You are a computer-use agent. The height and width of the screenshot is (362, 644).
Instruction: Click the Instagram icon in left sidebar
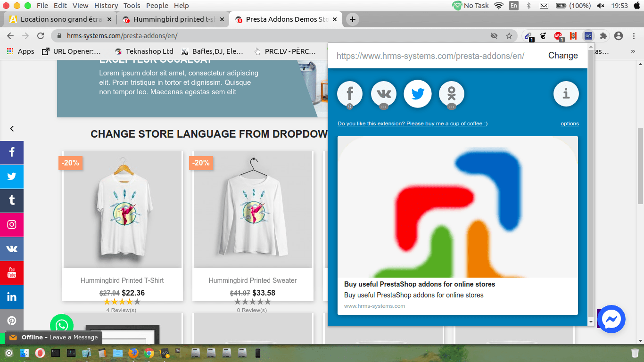(12, 225)
